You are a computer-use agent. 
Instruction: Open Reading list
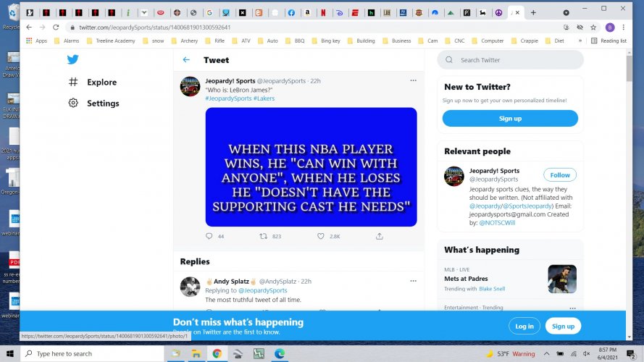tap(609, 41)
